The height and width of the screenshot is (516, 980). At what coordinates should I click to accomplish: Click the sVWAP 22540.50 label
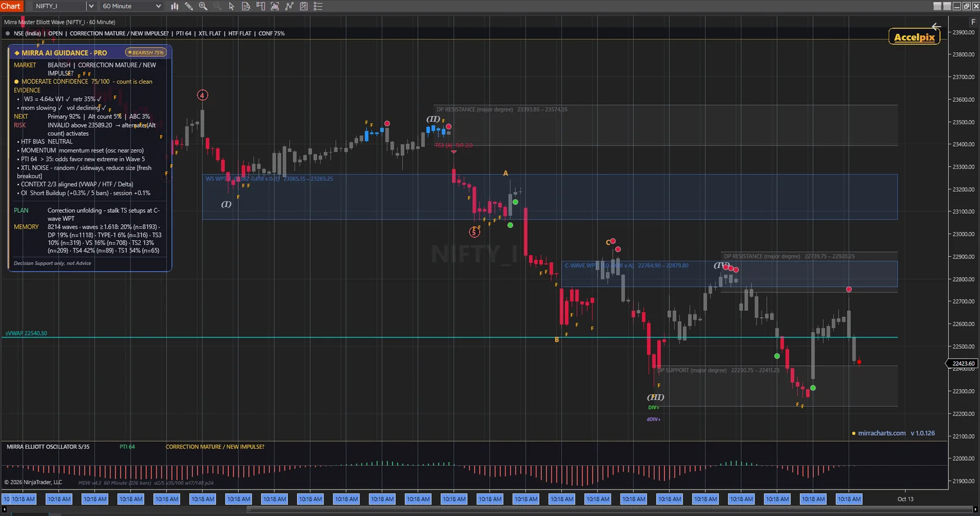point(26,333)
